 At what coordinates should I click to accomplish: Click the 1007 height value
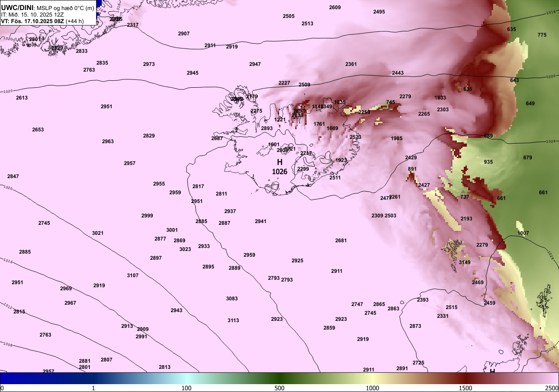coord(523,233)
